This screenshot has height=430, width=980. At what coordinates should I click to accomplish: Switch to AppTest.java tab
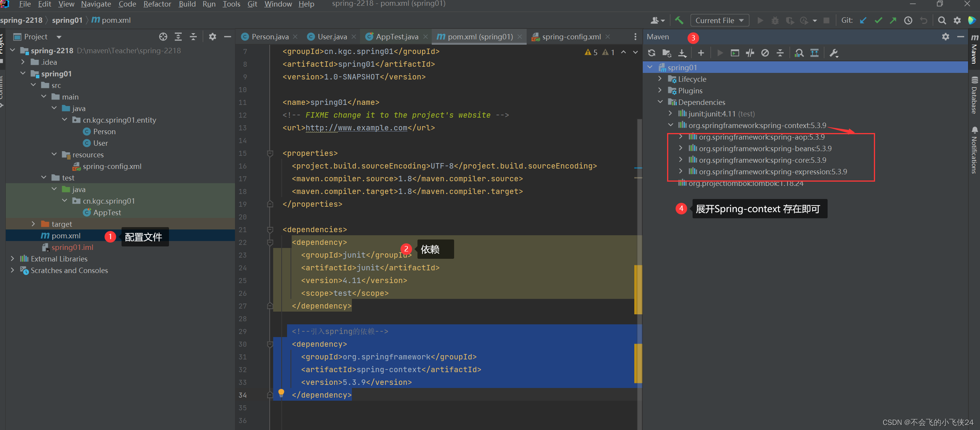click(397, 37)
